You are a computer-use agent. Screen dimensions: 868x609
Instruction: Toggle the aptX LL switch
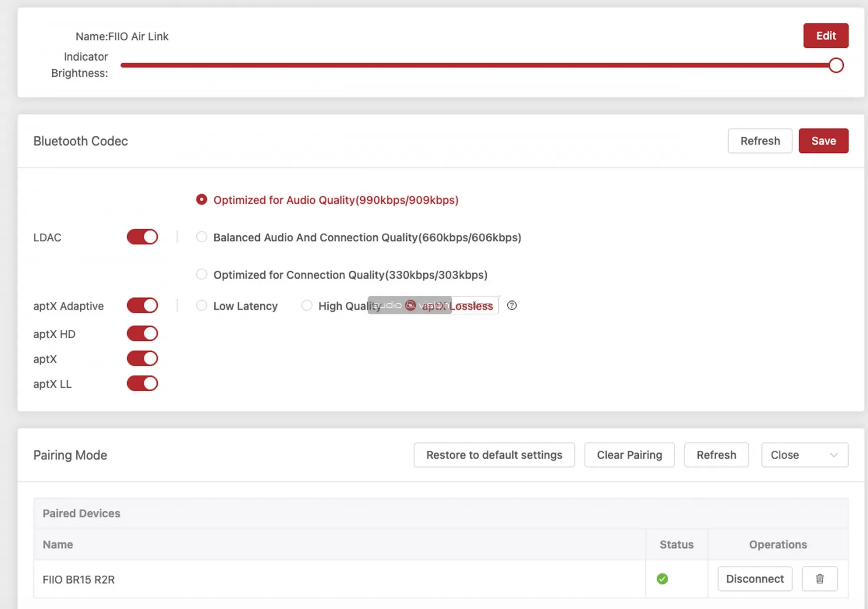(x=142, y=383)
